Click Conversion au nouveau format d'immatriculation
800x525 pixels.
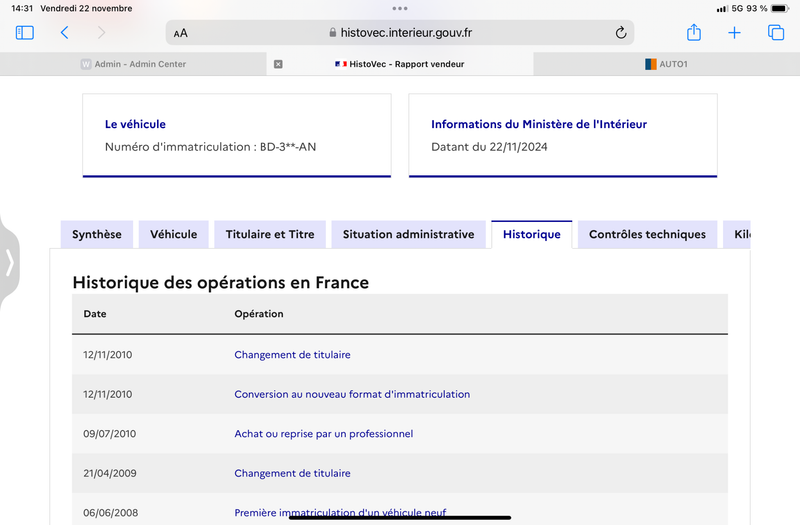pos(352,394)
